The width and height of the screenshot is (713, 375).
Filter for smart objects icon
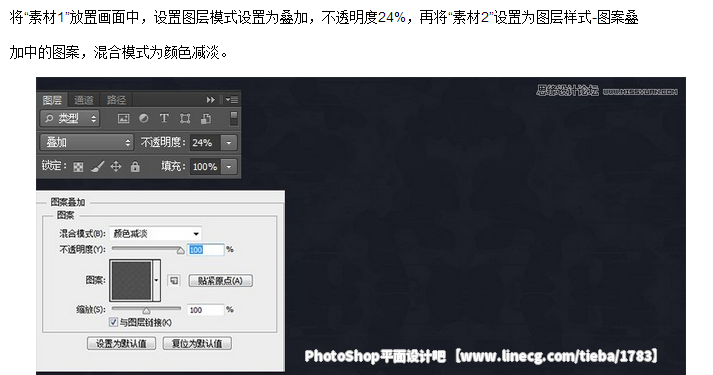[x=206, y=119]
